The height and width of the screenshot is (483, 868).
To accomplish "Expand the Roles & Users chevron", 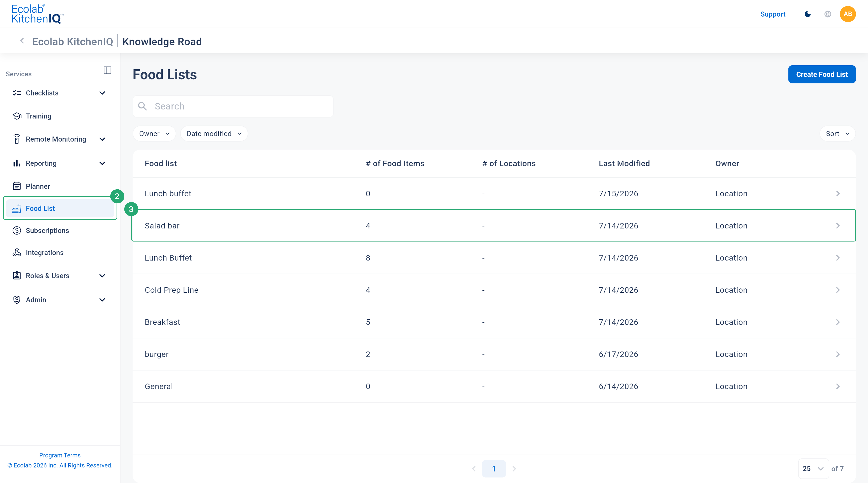I will (x=102, y=276).
